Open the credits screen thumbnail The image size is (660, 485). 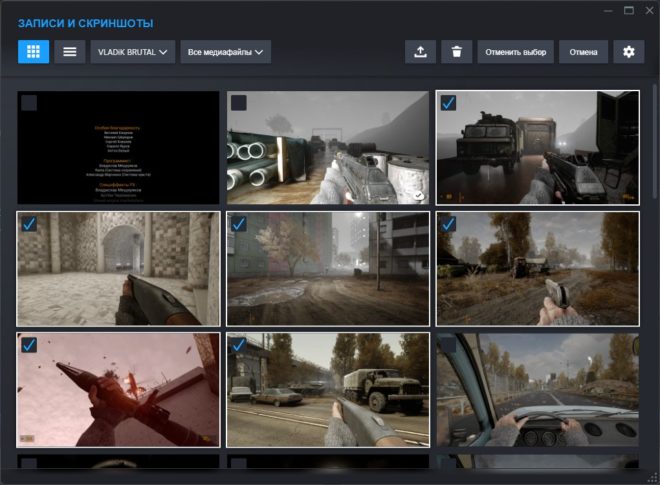coord(118,147)
